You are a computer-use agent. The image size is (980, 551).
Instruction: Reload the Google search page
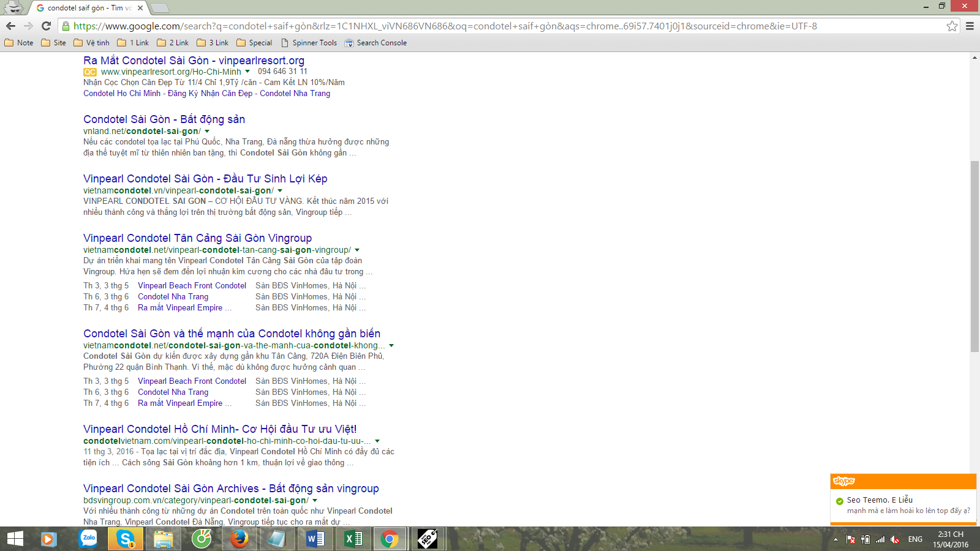pos(46,26)
